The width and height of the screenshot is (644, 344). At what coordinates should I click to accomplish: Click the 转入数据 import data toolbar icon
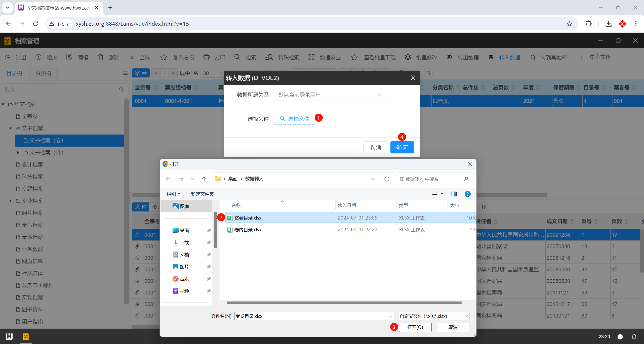(491, 57)
